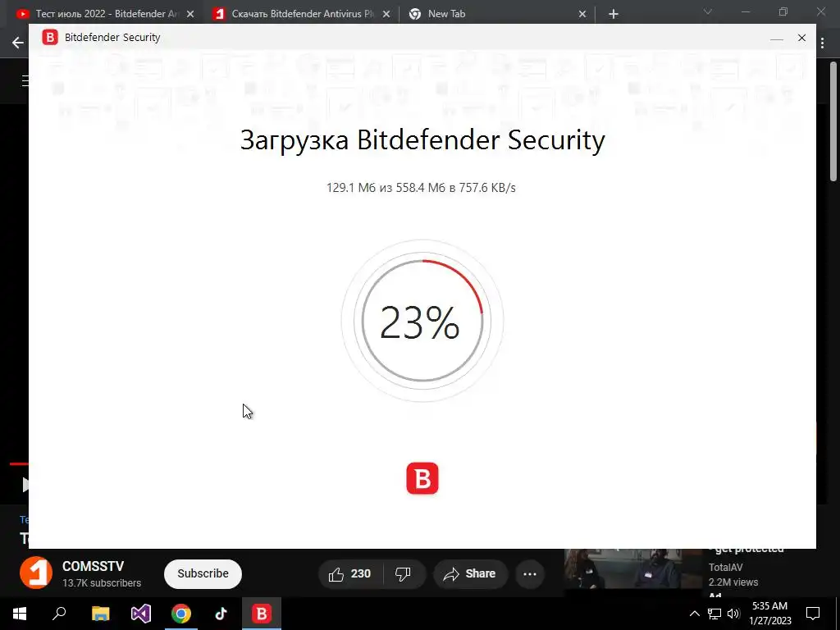The image size is (840, 630).
Task: Open File Explorer from taskbar
Action: 101,614
